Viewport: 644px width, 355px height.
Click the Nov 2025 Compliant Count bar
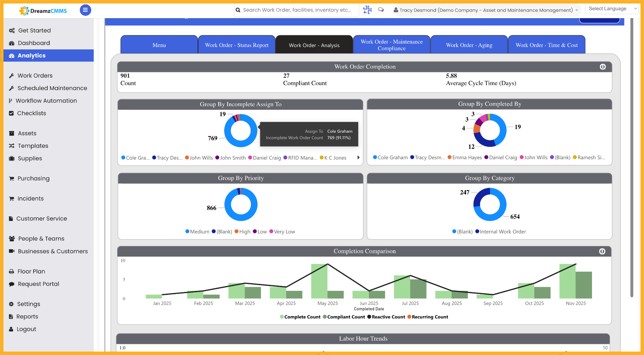coord(584,285)
